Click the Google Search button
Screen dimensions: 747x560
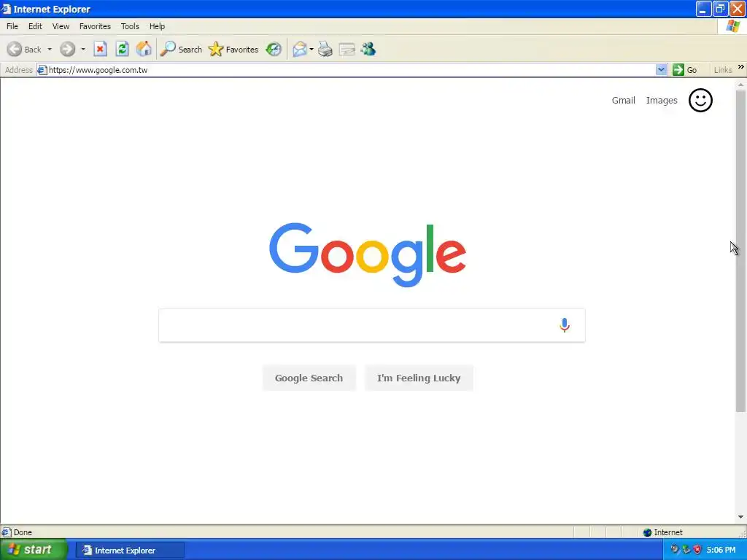tap(309, 378)
